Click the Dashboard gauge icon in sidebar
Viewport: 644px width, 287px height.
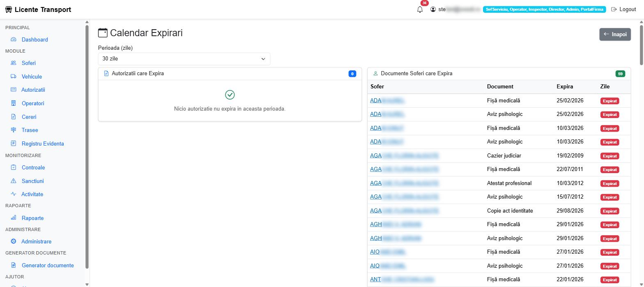pyautogui.click(x=14, y=39)
